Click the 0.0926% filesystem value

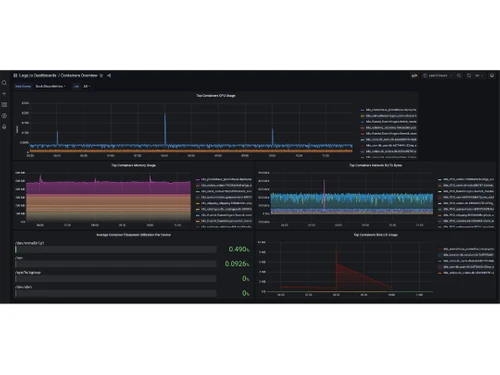click(237, 264)
